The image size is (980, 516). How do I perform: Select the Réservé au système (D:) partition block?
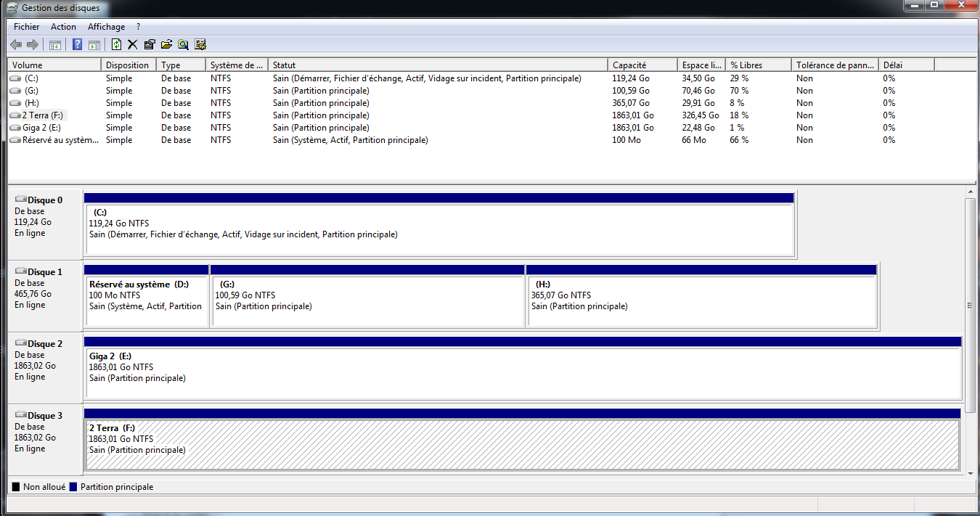[x=147, y=296]
